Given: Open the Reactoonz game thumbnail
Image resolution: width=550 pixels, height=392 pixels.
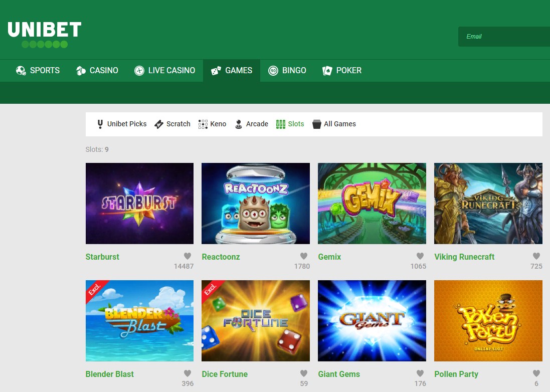Looking at the screenshot, I should [256, 204].
